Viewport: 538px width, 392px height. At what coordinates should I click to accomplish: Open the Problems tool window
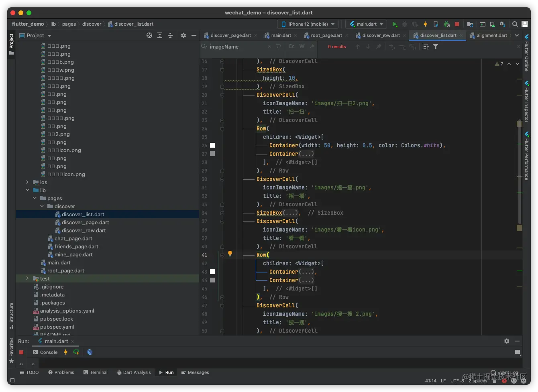tap(61, 372)
